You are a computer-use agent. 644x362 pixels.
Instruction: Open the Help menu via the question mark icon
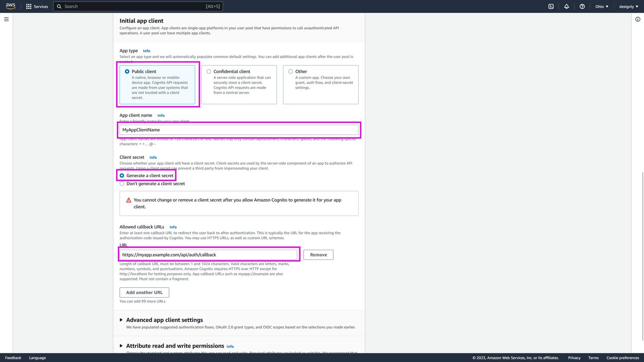click(581, 6)
